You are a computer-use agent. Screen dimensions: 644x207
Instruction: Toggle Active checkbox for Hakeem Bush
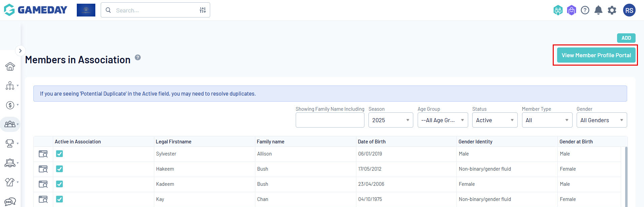click(59, 169)
